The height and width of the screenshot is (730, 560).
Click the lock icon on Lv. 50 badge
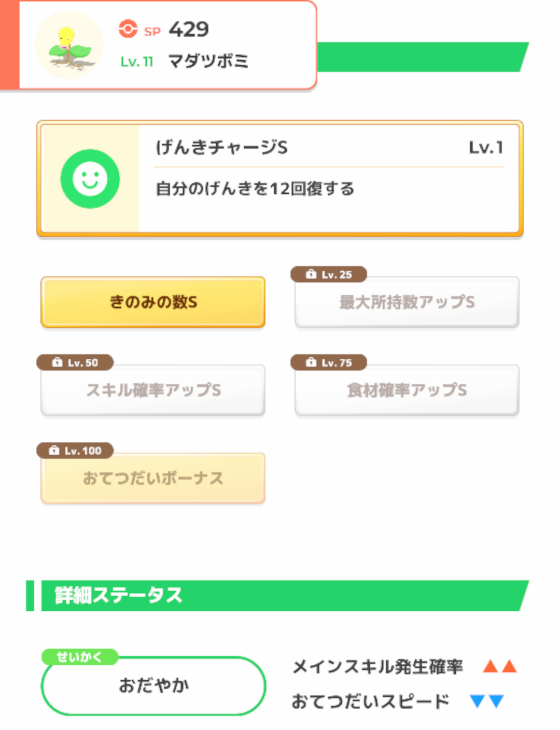57,362
